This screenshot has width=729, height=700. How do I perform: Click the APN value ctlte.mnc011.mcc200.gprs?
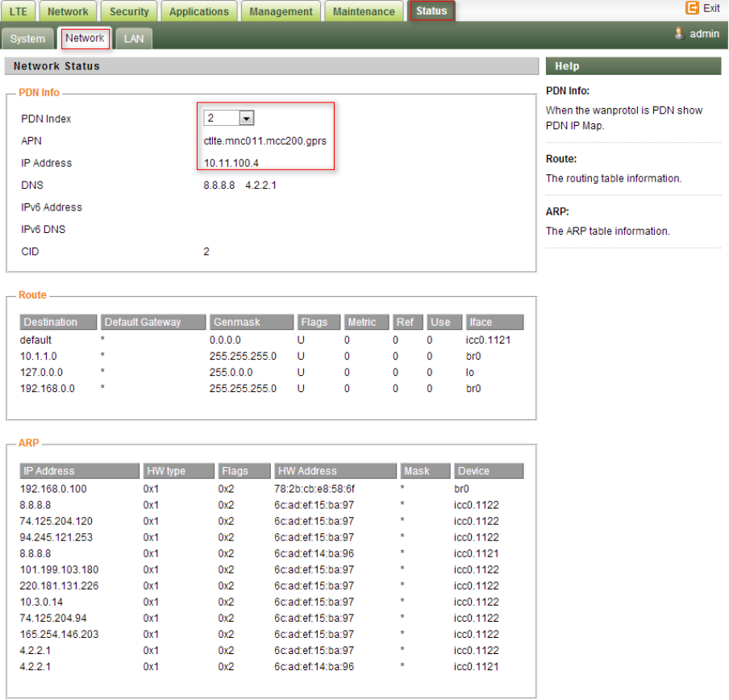265,141
